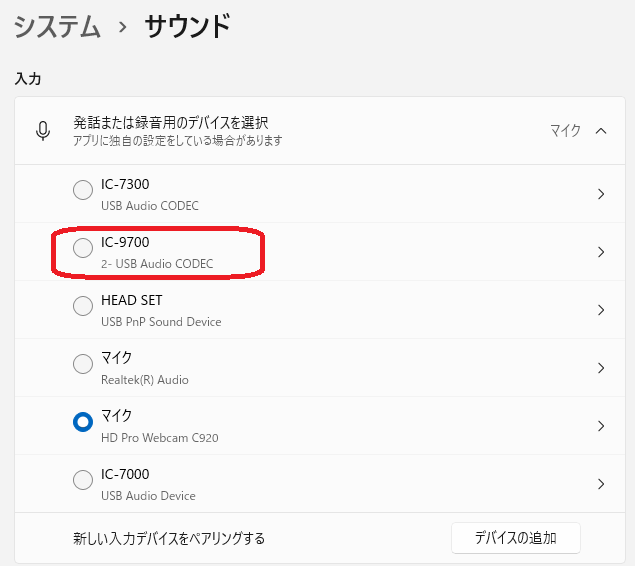Open HD Pro Webcam C920 chevron arrow
The height and width of the screenshot is (566, 635).
pyautogui.click(x=601, y=426)
